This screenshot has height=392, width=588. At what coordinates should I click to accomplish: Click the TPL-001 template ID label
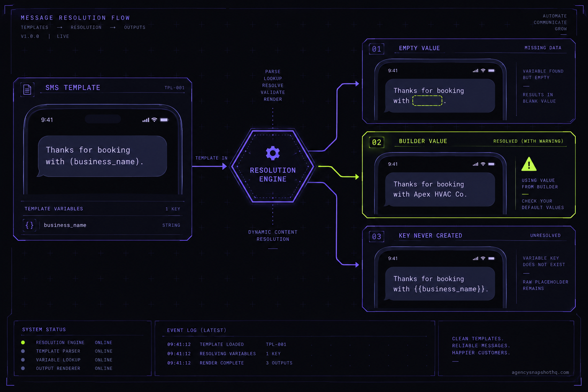pyautogui.click(x=175, y=88)
